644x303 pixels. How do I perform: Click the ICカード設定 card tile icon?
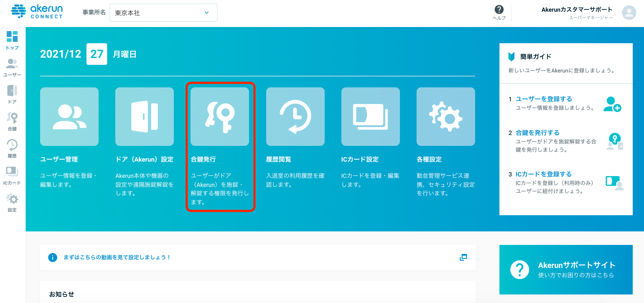pos(370,117)
